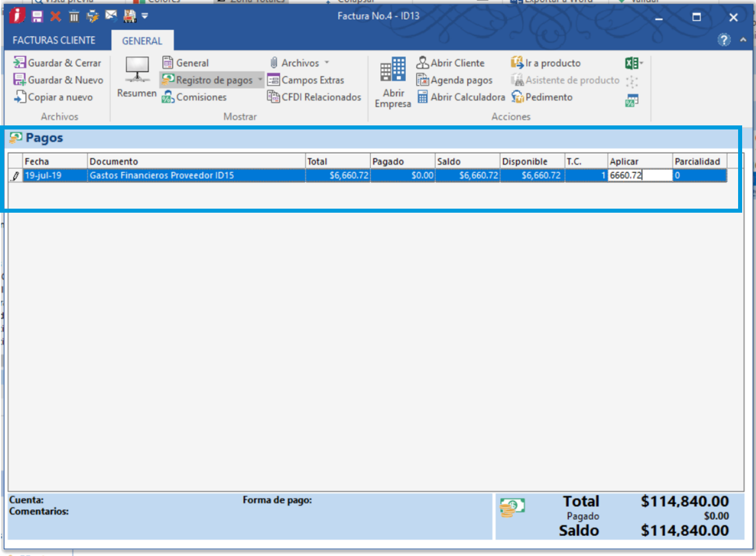Click the Pagado column header
The height and width of the screenshot is (556, 756).
[x=403, y=161]
